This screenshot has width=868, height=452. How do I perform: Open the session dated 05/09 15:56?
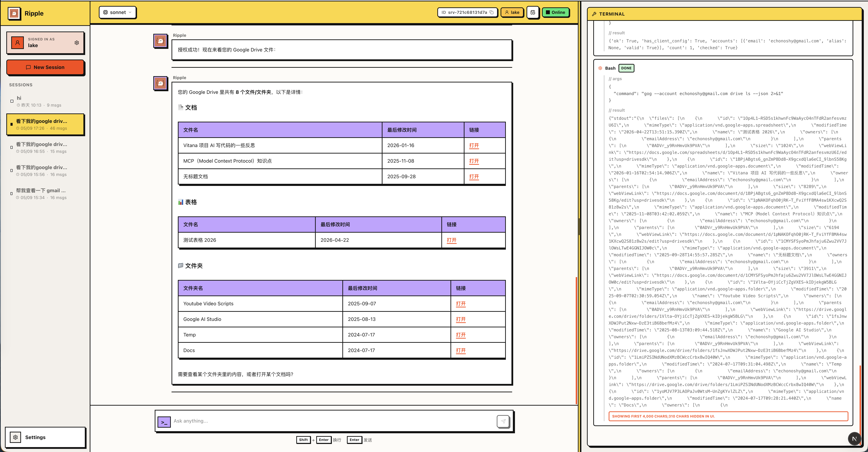(x=45, y=171)
